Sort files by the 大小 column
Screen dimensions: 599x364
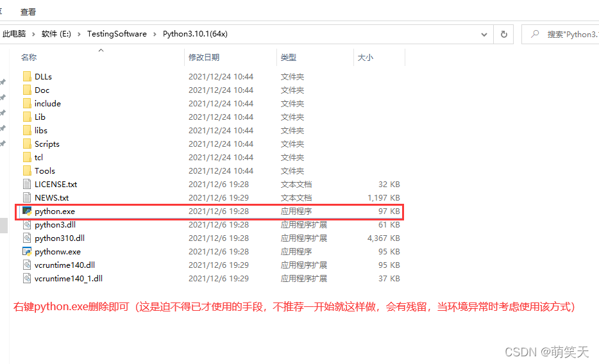(x=366, y=57)
